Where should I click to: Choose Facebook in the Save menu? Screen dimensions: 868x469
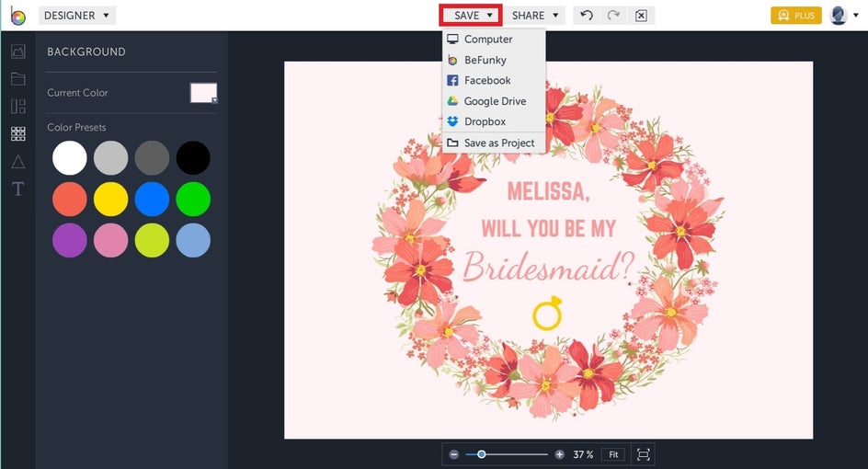(x=494, y=80)
